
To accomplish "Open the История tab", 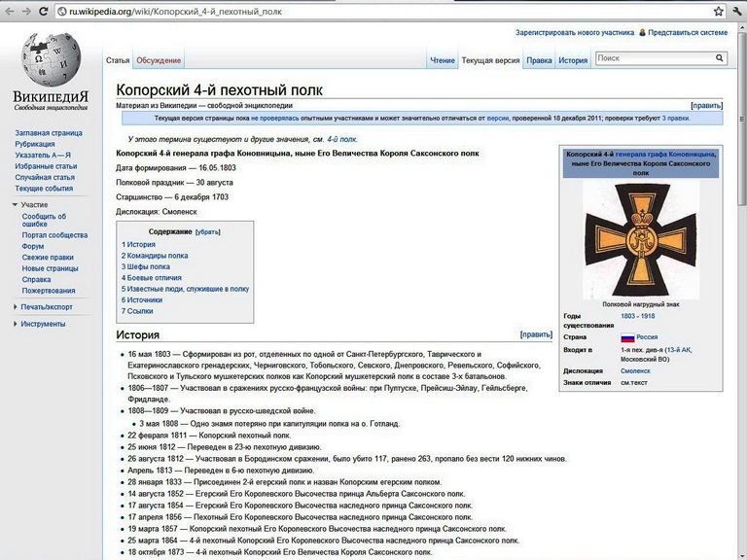I will coord(573,60).
